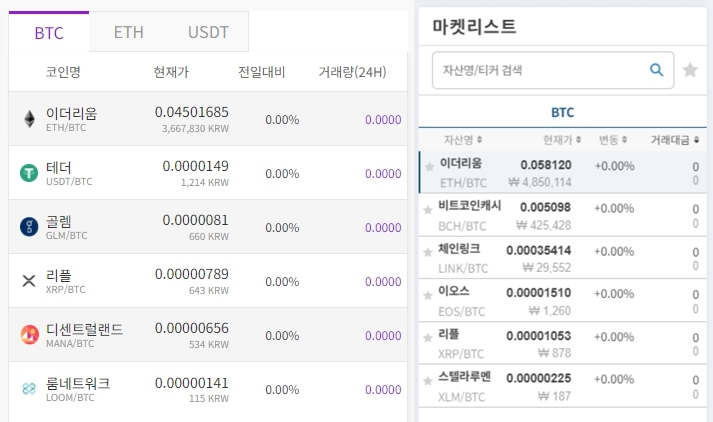Open the 이더리움 ETH/BTC row in left table
The width and height of the screenshot is (713, 422).
click(x=208, y=119)
